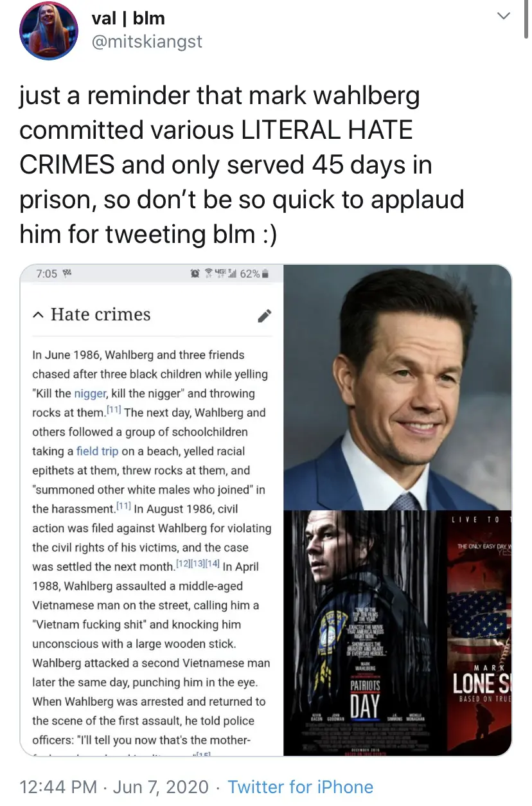Open the "field trip" Wikipedia link

click(x=98, y=451)
